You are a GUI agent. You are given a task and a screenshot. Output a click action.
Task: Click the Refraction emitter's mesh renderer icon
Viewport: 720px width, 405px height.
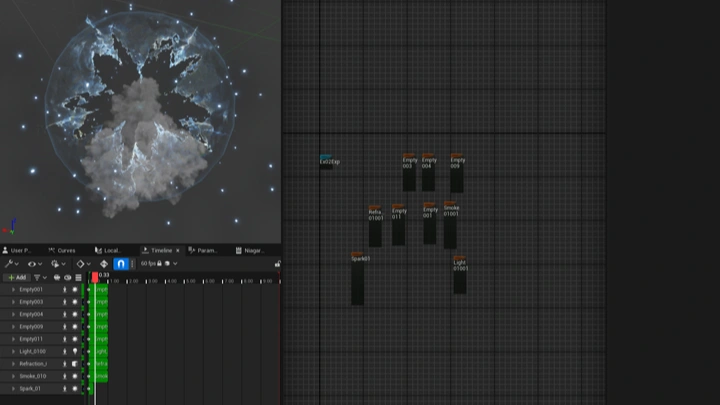(74, 364)
